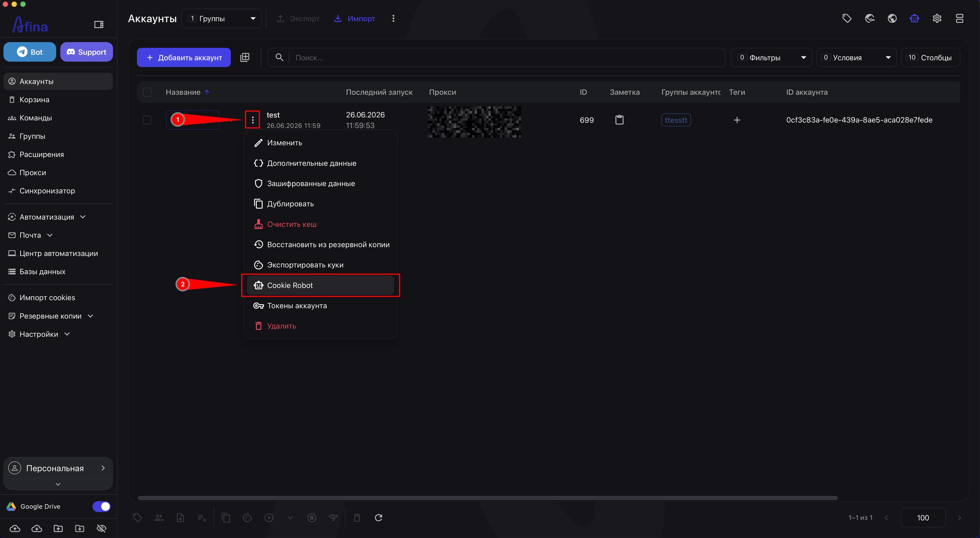Open the Фильтры dropdown
The height and width of the screenshot is (538, 980).
(x=771, y=57)
